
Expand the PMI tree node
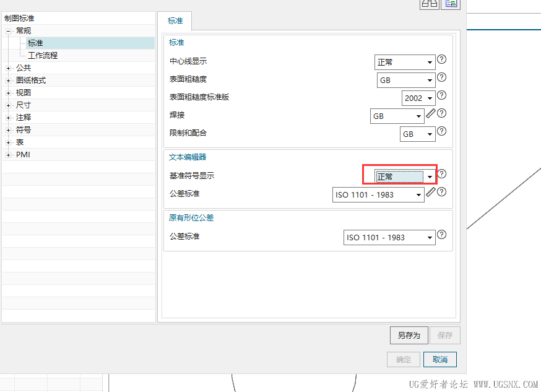pyautogui.click(x=8, y=155)
